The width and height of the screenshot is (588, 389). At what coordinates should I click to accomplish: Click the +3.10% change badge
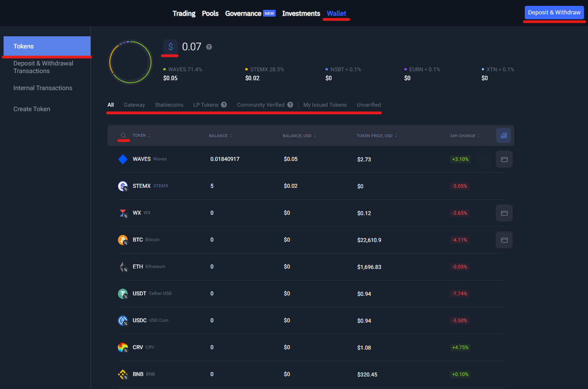click(x=460, y=159)
